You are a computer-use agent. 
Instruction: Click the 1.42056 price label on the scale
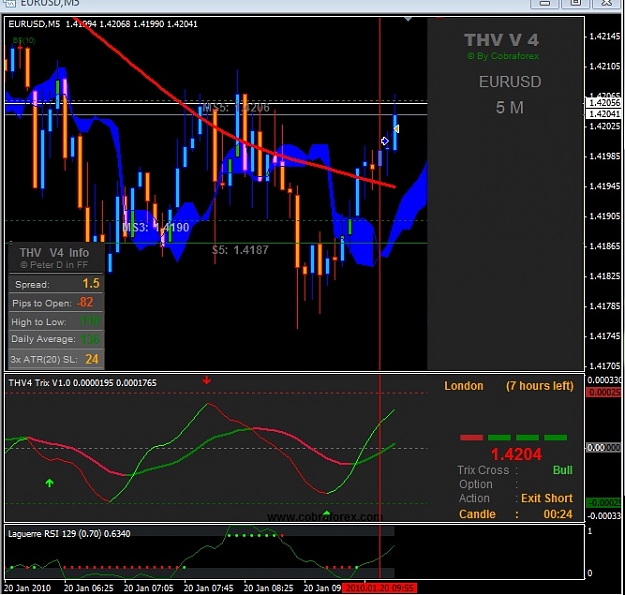tap(605, 103)
